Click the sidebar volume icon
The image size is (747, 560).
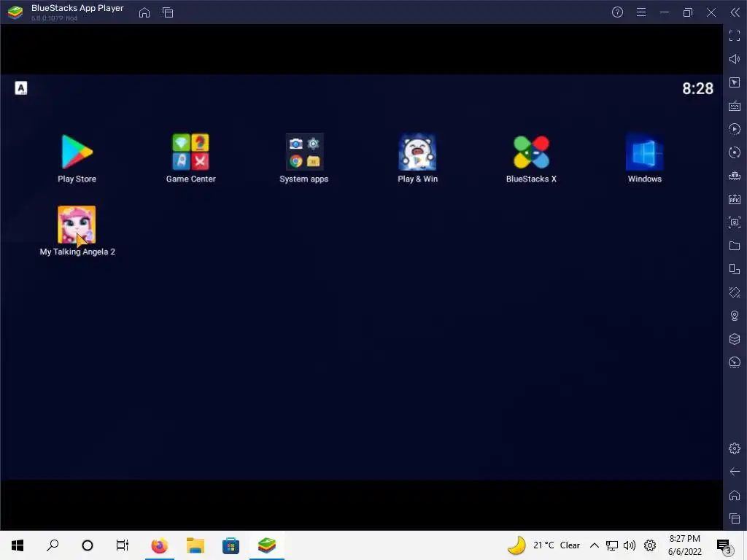(735, 59)
